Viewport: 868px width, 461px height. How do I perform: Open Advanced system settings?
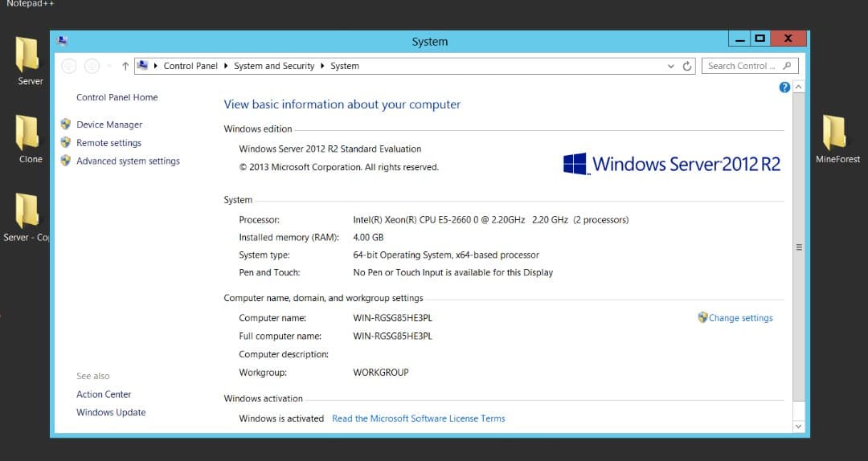click(128, 161)
